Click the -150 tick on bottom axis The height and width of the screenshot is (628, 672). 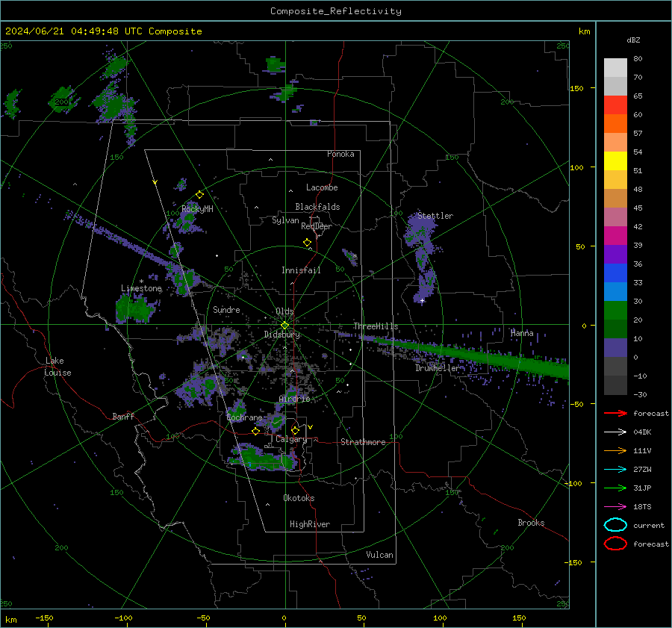(44, 618)
